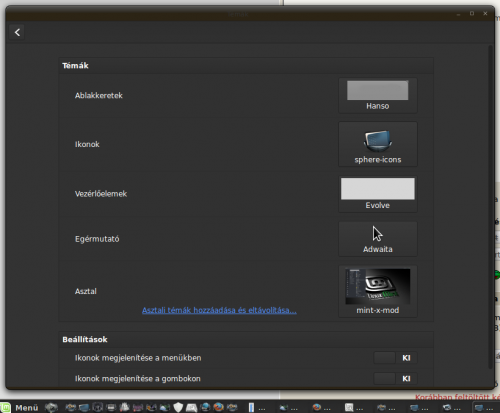The width and height of the screenshot is (500, 413).
Task: Launch the globe browser panel launcher
Action: [x=205, y=407]
